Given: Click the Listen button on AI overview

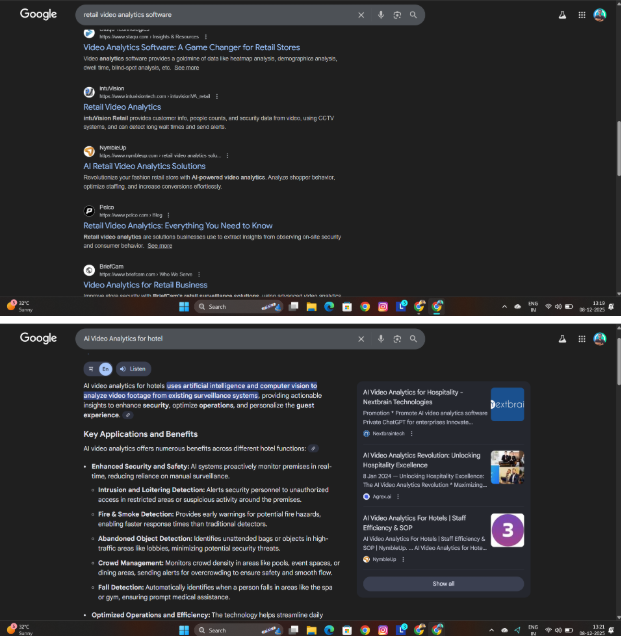Looking at the screenshot, I should pos(133,369).
